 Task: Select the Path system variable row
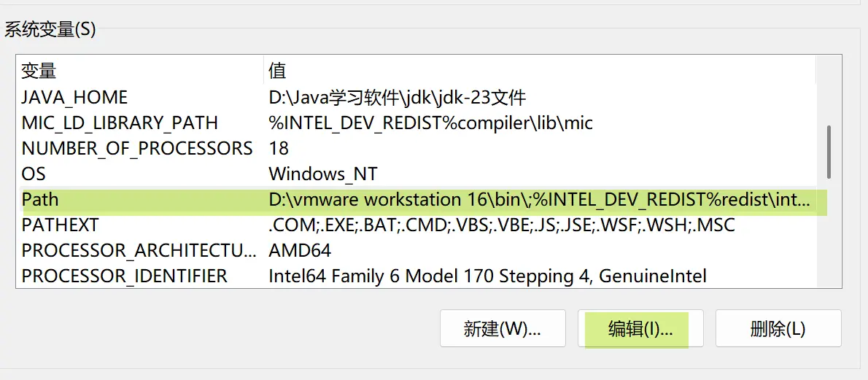tap(418, 199)
